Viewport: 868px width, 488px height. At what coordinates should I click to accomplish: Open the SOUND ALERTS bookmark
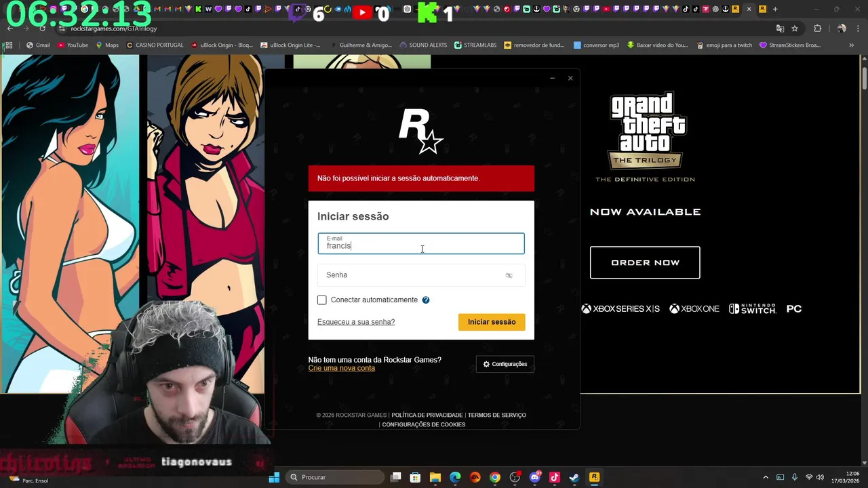[x=423, y=45]
